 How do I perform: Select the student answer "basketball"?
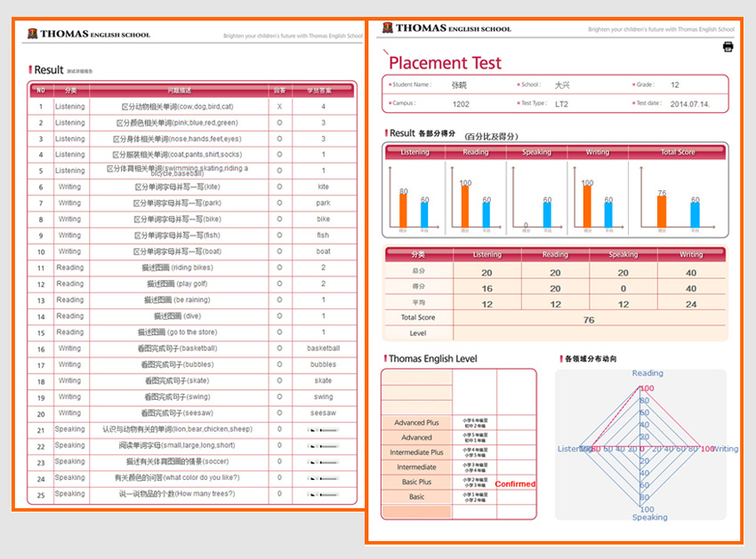coord(323,347)
